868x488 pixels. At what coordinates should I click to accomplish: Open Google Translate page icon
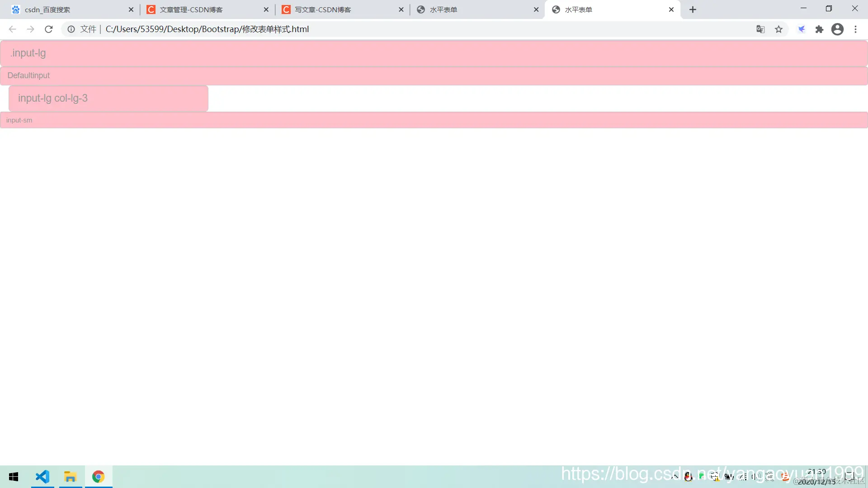(760, 29)
